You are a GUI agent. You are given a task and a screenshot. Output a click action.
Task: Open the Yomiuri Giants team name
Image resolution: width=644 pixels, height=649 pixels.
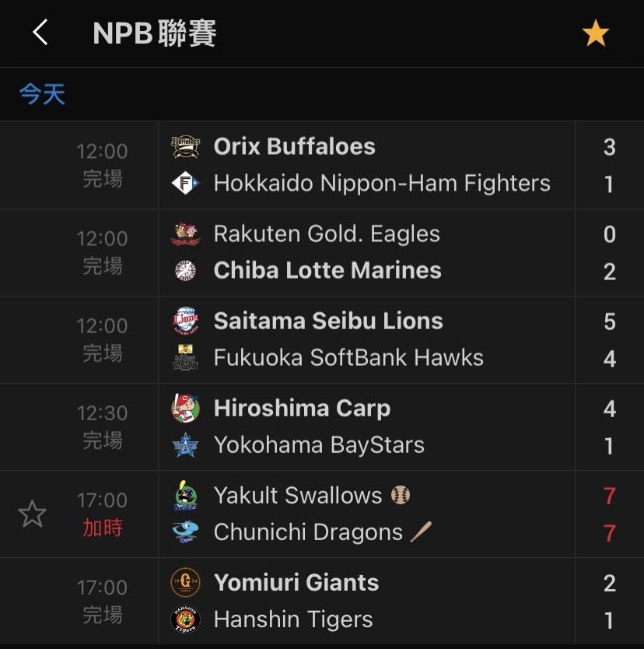click(x=296, y=583)
